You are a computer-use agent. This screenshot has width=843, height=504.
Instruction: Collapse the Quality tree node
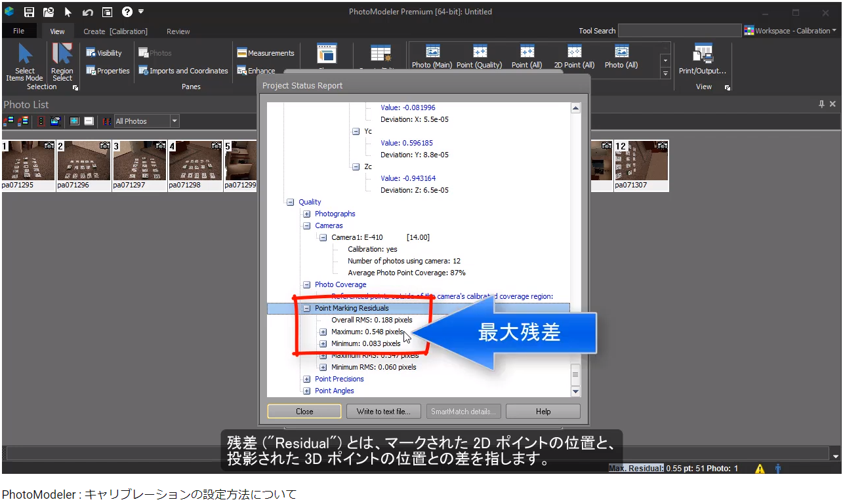coord(290,202)
